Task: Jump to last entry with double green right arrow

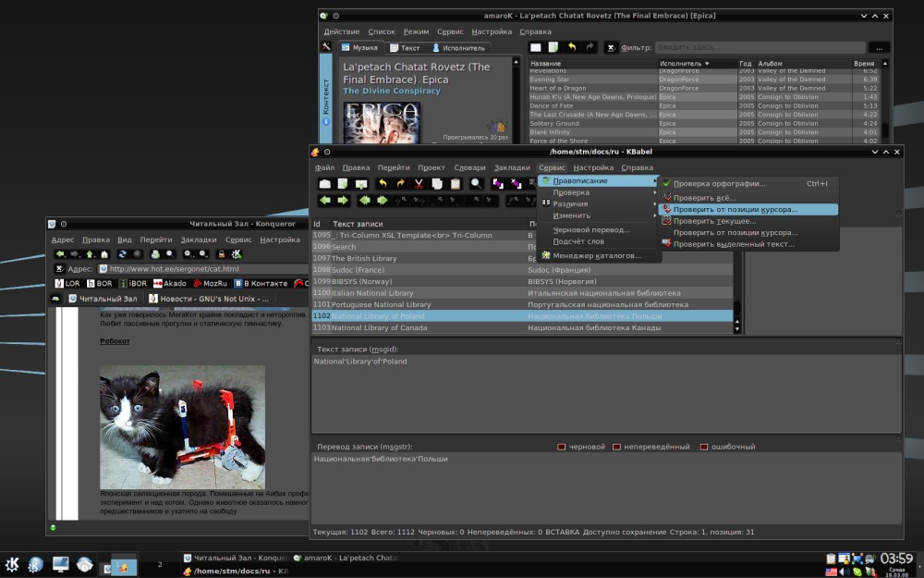Action: click(x=383, y=201)
